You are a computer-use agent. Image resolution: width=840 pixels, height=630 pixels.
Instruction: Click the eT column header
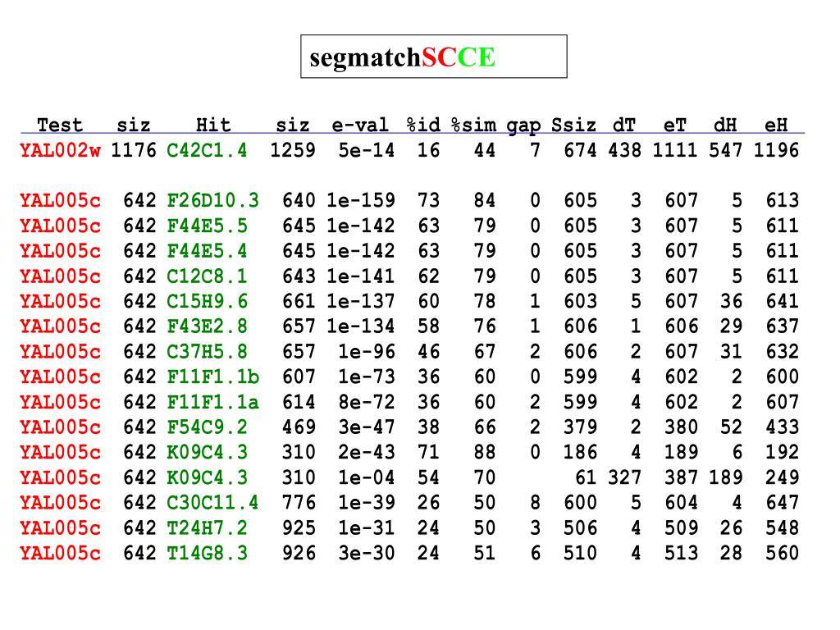(674, 125)
